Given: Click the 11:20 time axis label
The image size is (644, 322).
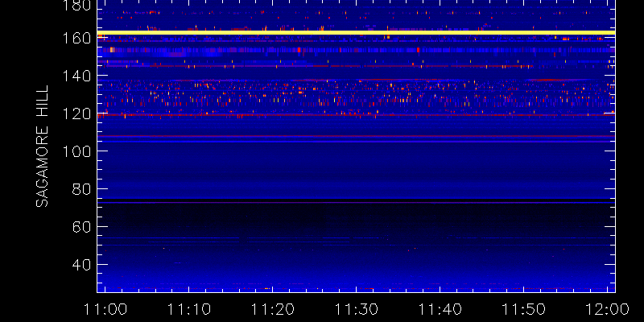Looking at the screenshot, I should 273,309.
